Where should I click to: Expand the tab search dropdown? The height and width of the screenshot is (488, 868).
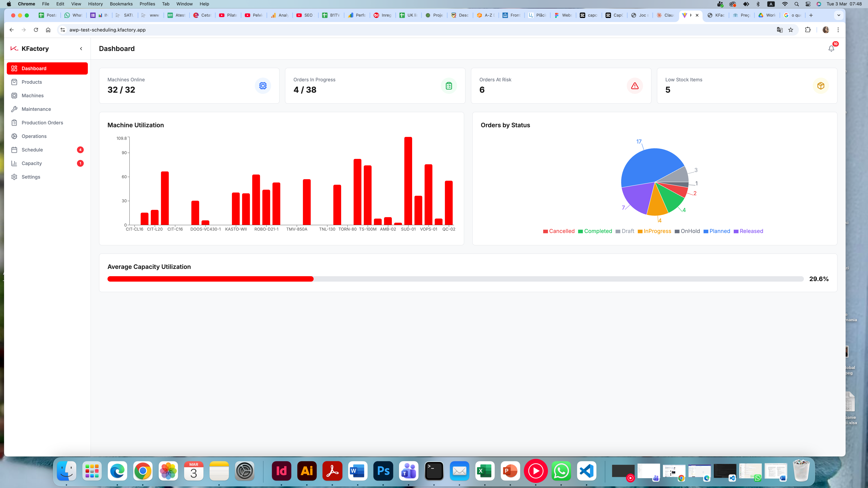click(839, 15)
